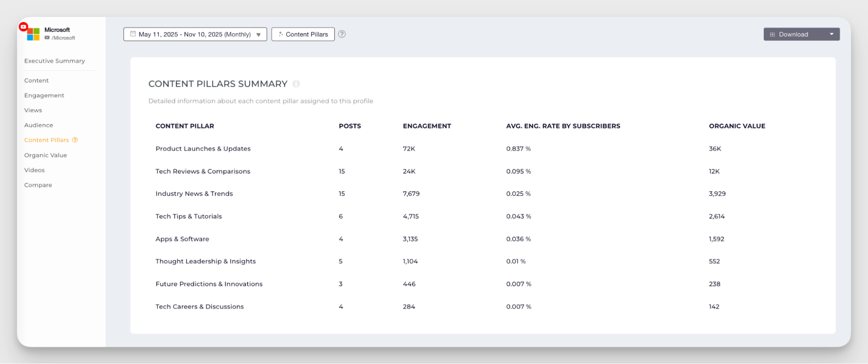Click the download icon in Download button

(x=772, y=34)
